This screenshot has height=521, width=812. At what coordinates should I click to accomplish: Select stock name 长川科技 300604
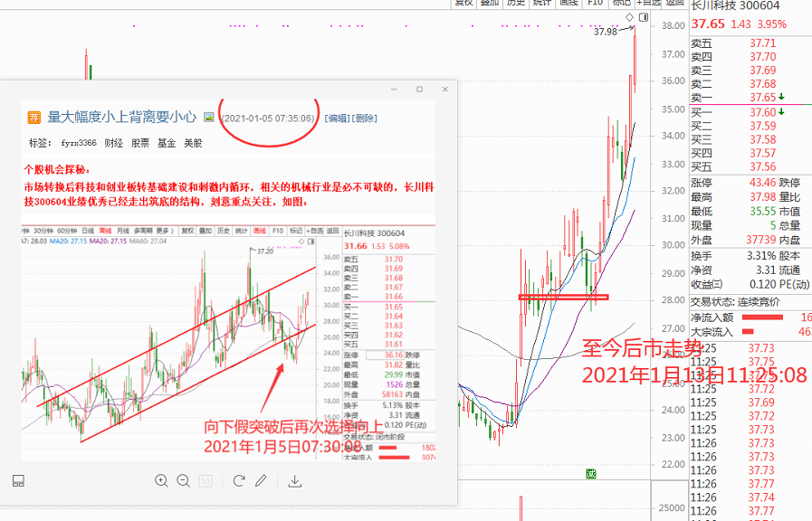click(735, 5)
